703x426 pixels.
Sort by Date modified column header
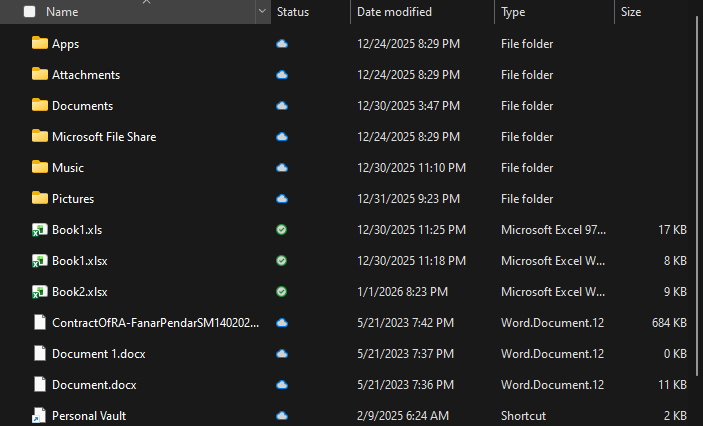[394, 12]
